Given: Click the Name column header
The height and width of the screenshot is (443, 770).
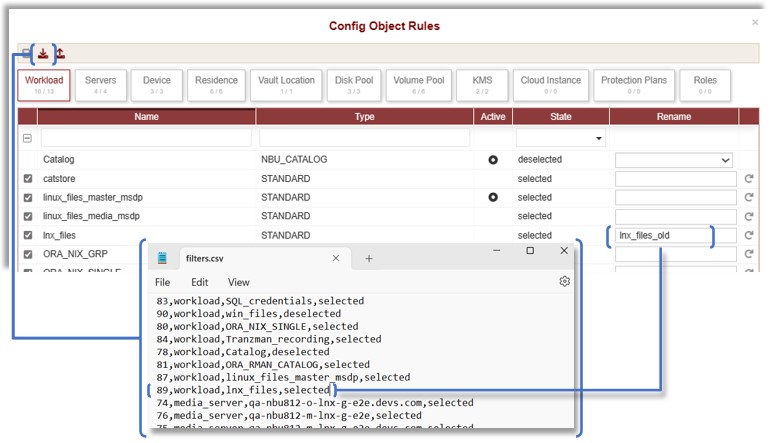Looking at the screenshot, I should pos(147,117).
